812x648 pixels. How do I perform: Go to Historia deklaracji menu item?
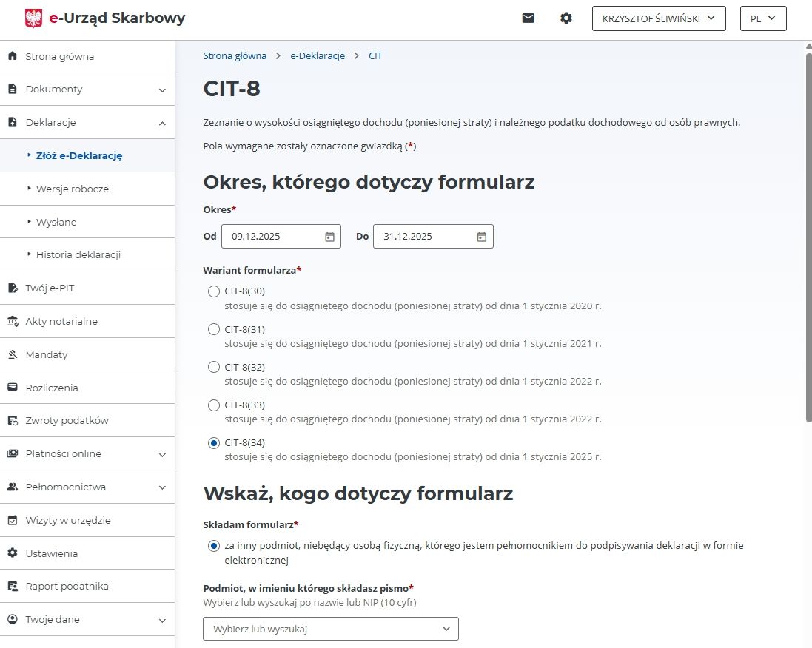coord(78,255)
